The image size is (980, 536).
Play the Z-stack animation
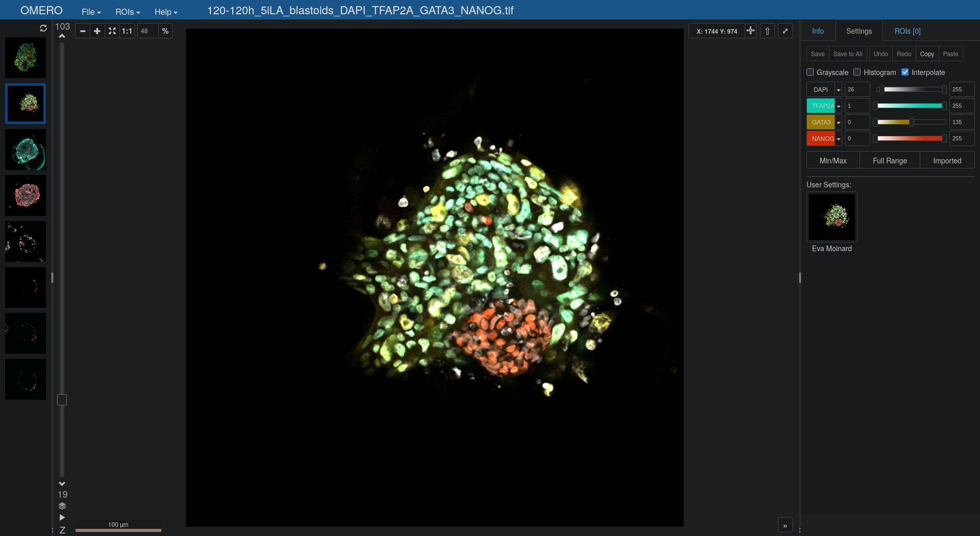[x=62, y=518]
